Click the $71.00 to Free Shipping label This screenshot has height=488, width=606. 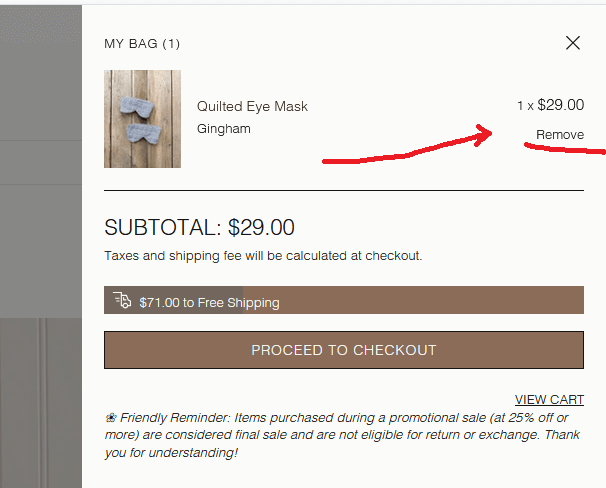coord(209,302)
